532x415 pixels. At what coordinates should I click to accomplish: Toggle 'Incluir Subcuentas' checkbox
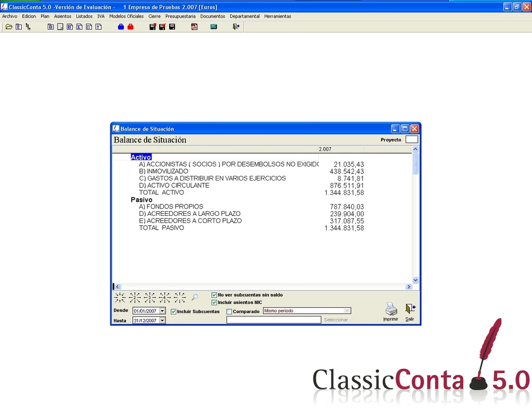pyautogui.click(x=173, y=311)
